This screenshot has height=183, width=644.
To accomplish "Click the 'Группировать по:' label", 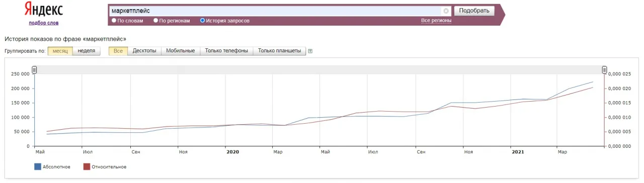I will [x=25, y=51].
